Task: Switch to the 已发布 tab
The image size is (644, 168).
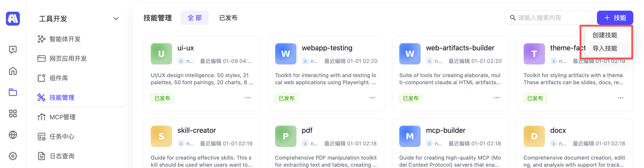Action: [228, 18]
